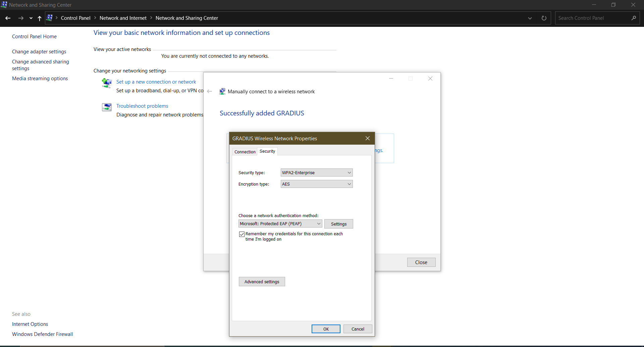The image size is (644, 347).
Task: Open Change adapter settings
Action: (39, 52)
